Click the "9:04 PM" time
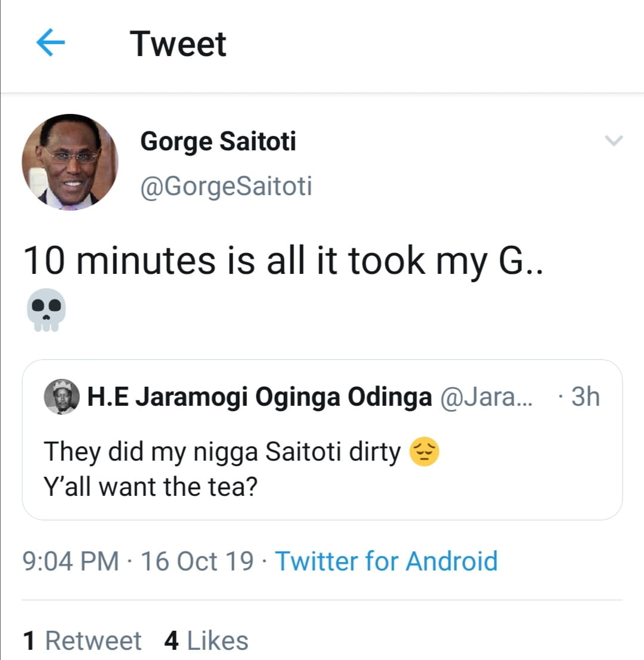The width and height of the screenshot is (644, 660). tap(70, 561)
